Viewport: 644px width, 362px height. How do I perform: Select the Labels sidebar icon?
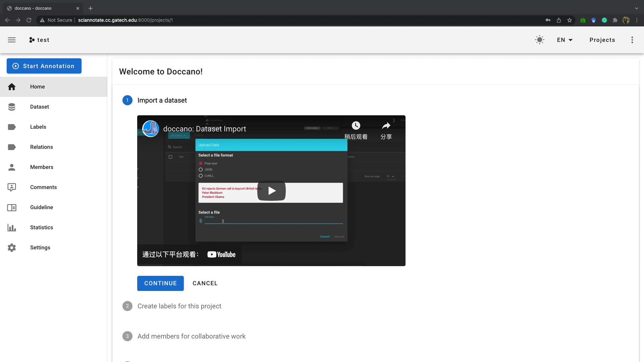click(12, 126)
